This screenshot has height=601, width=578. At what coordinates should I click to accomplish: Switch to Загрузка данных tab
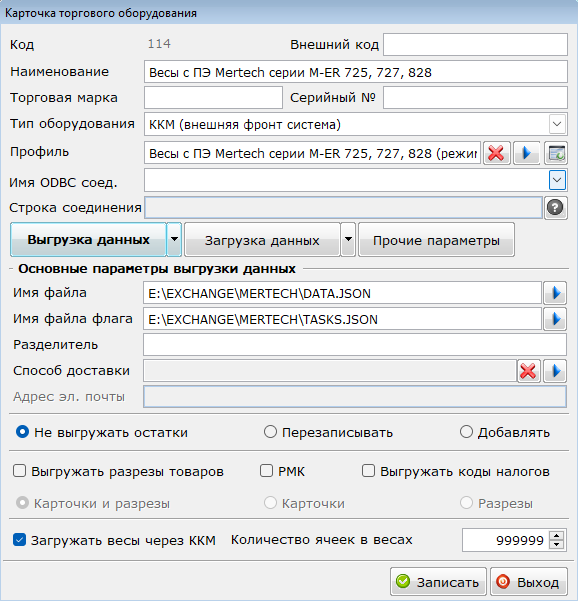(262, 240)
